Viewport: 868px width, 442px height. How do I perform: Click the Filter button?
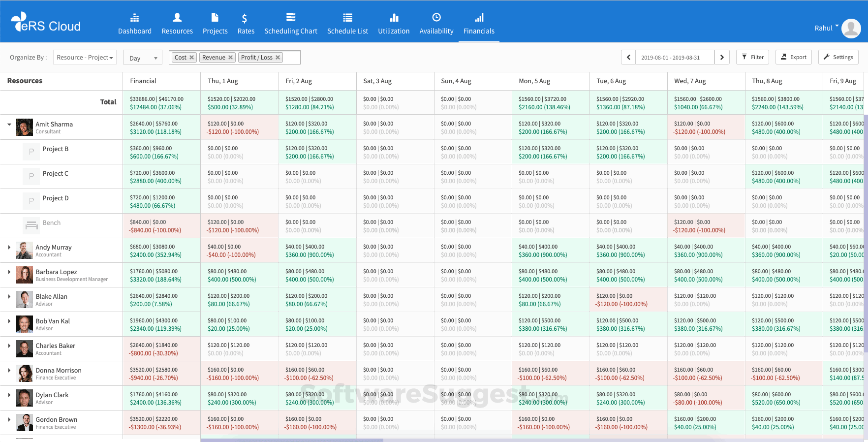(752, 57)
